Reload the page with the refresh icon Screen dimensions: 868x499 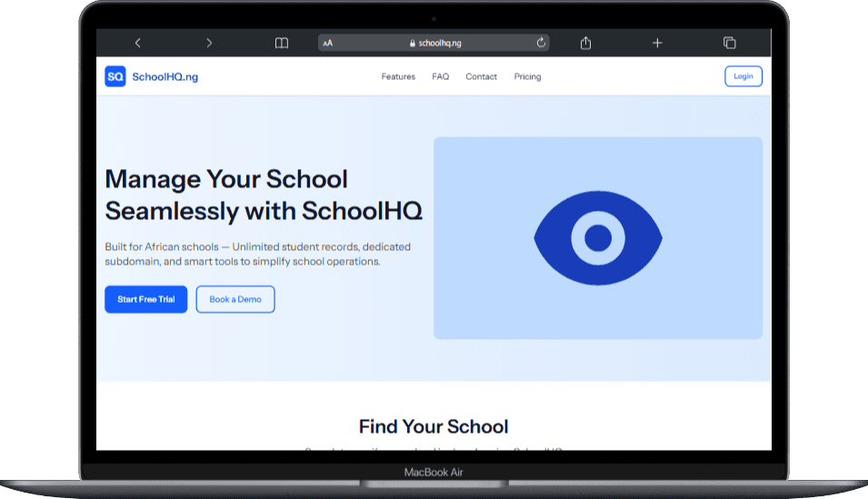pos(541,42)
